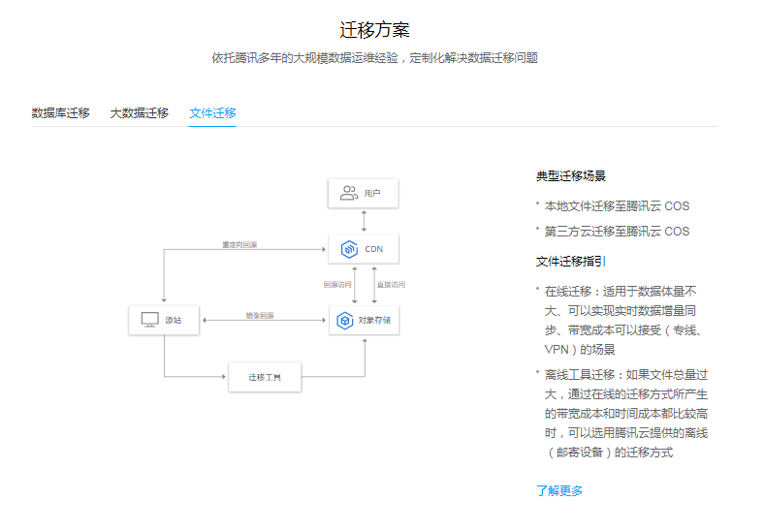Click the 源站 monitor icon
765x532 pixels.
[x=149, y=320]
